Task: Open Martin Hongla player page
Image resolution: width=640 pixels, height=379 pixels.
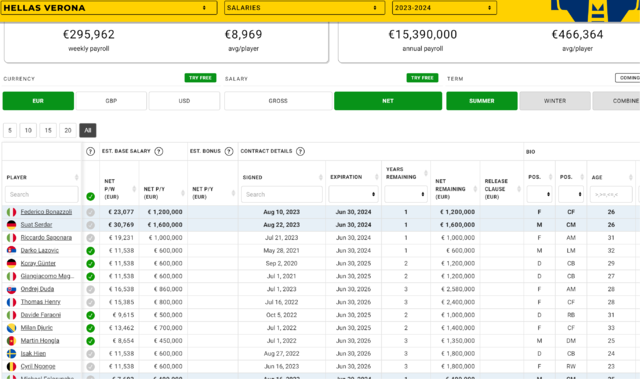Action: (40, 341)
